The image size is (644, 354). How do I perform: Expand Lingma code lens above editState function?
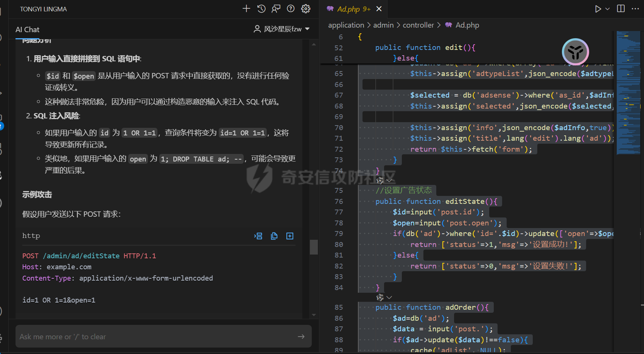(384, 180)
